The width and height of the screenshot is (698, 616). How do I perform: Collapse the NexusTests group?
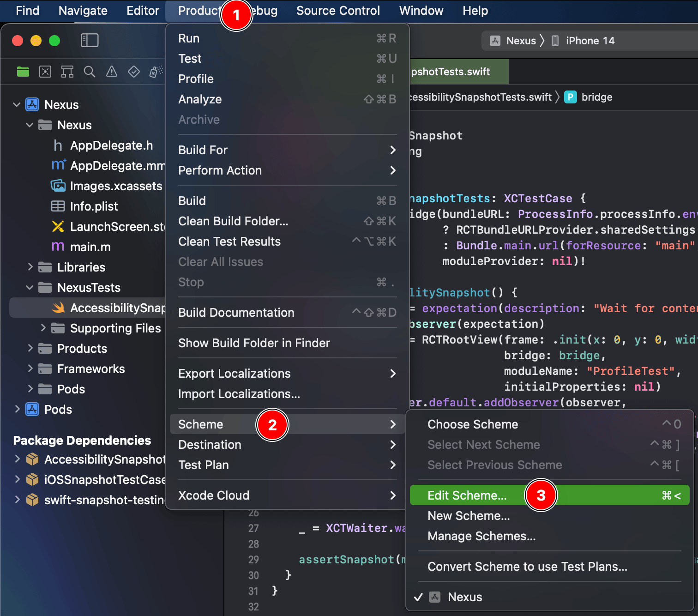(30, 288)
